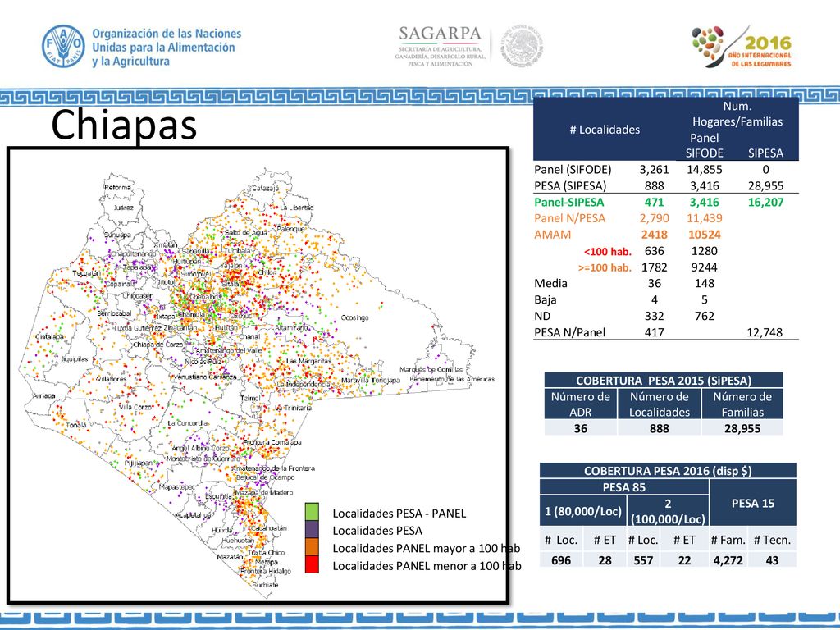Click the "AMAM" row label
840x630 pixels.
[x=553, y=235]
